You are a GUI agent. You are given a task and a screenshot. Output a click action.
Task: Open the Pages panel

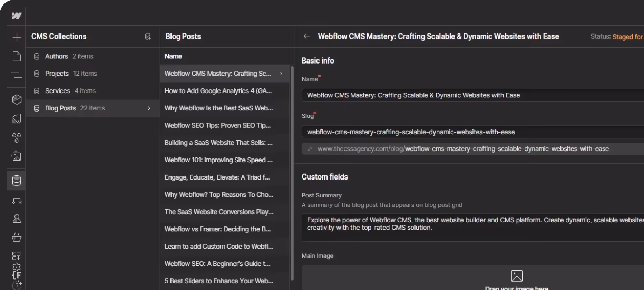click(17, 56)
